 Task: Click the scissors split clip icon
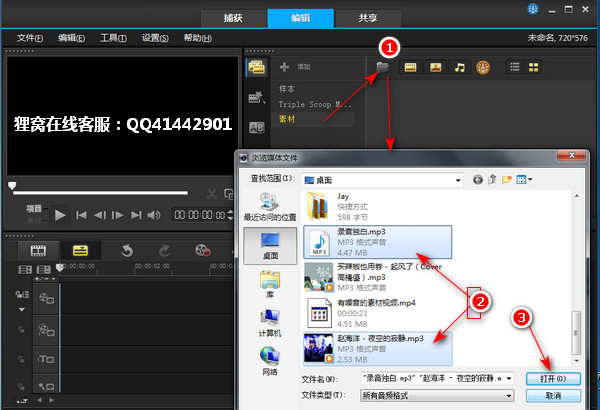(x=212, y=194)
